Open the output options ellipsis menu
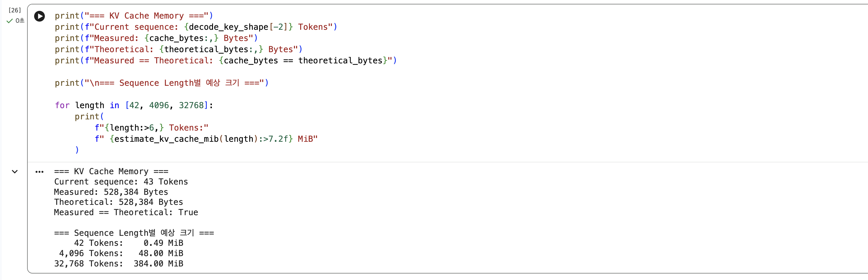The image size is (868, 280). 39,172
